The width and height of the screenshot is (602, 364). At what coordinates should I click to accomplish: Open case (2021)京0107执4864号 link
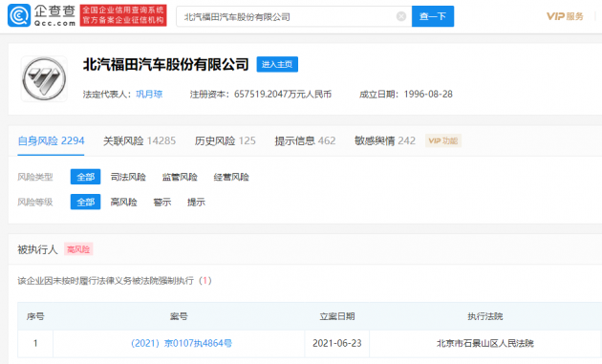[x=182, y=343]
